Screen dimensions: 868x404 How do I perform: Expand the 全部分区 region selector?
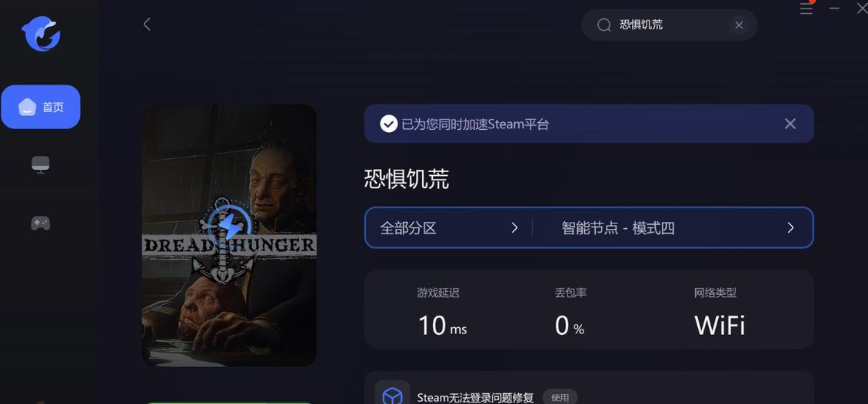click(x=448, y=227)
